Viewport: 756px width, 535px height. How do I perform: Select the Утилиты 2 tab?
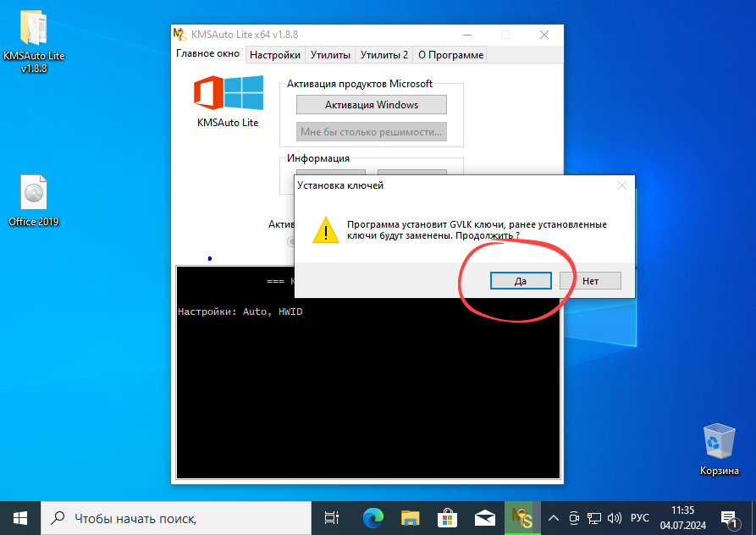[x=384, y=54]
